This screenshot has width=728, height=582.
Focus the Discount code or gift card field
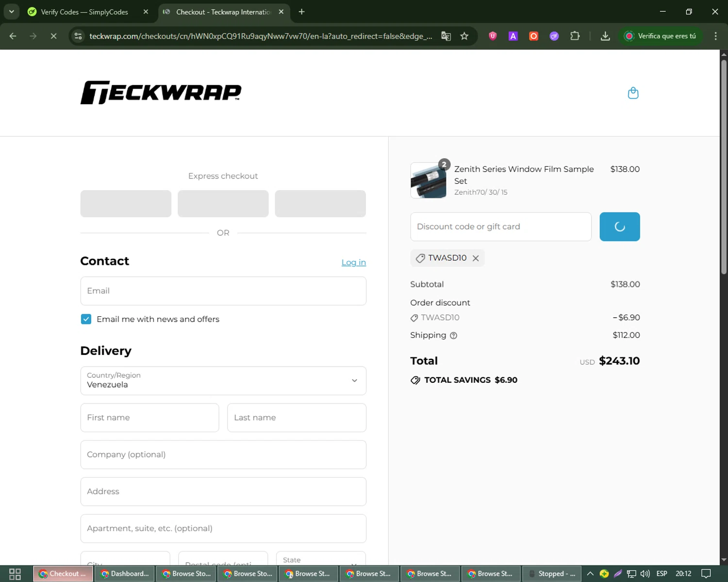click(x=501, y=226)
